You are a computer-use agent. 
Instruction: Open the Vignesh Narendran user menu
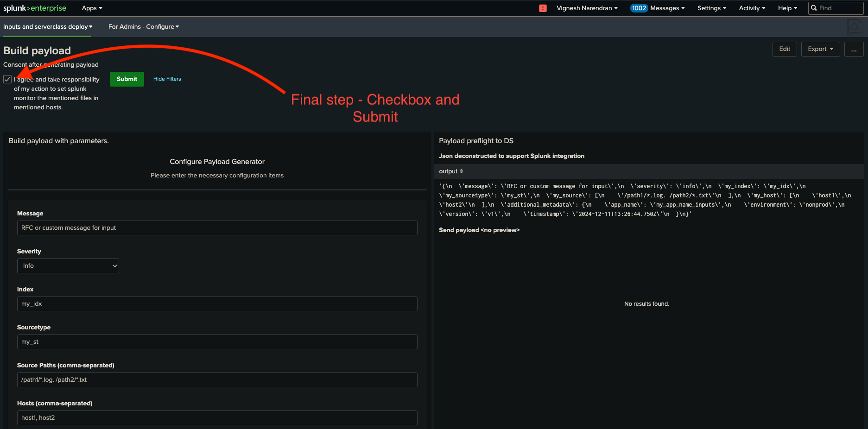587,8
